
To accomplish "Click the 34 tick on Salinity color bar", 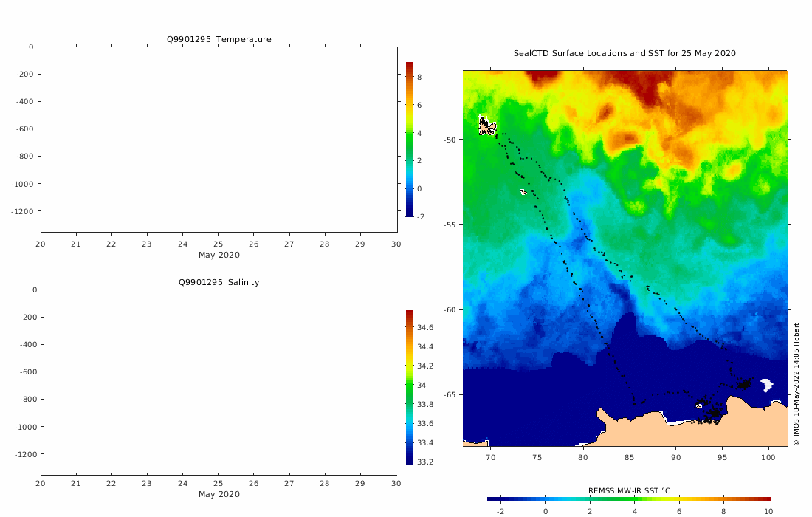I will tap(422, 385).
